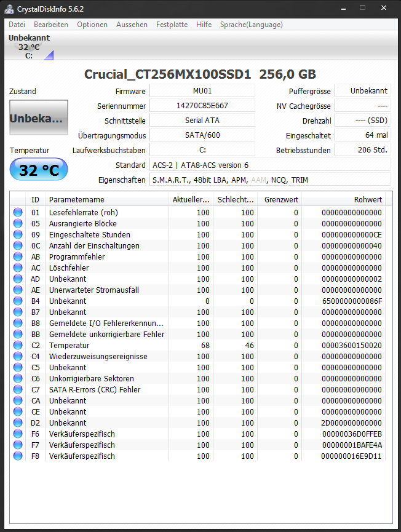Click status icon for Wiederzuweisungsereignisse
The image size is (401, 532).
(x=18, y=356)
